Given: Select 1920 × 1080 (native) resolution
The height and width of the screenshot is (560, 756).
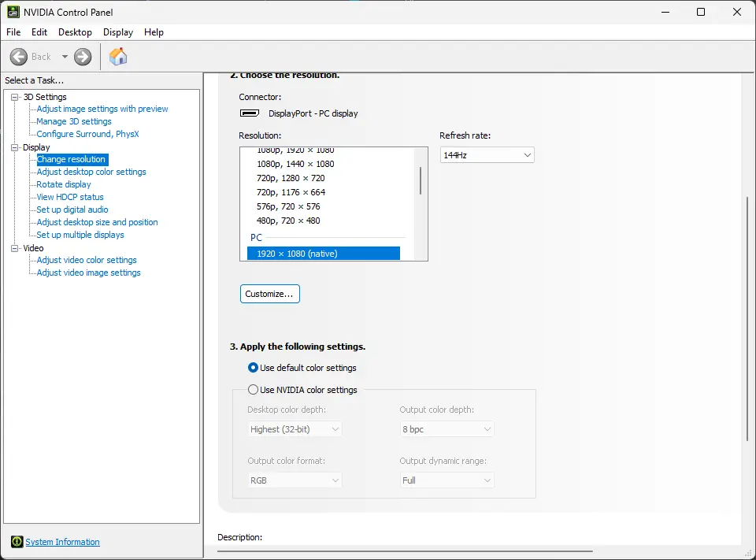Looking at the screenshot, I should pyautogui.click(x=324, y=254).
